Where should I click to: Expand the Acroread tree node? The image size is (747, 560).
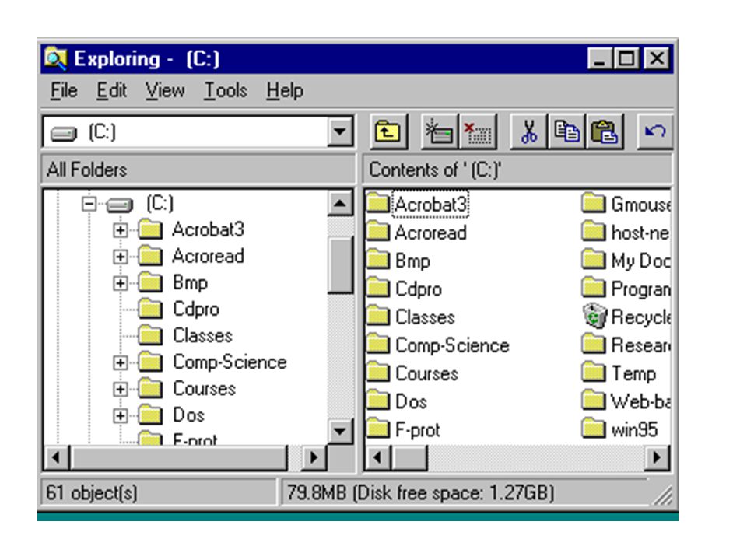[x=120, y=257]
